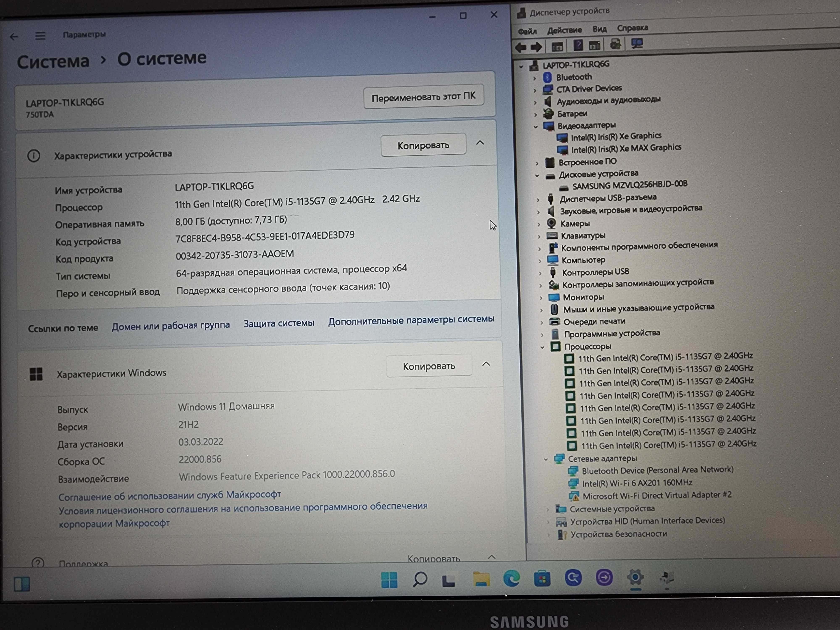The width and height of the screenshot is (840, 630).
Task: Click back arrow in Device Manager toolbar
Action: point(521,47)
